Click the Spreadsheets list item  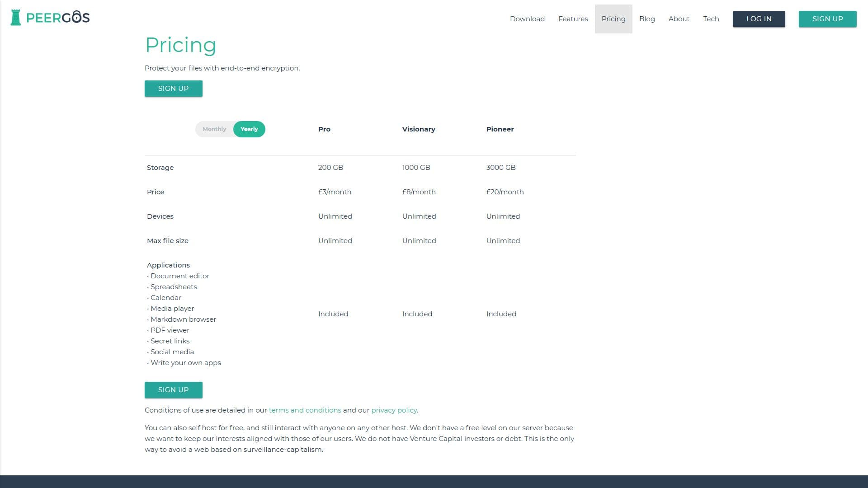(172, 287)
